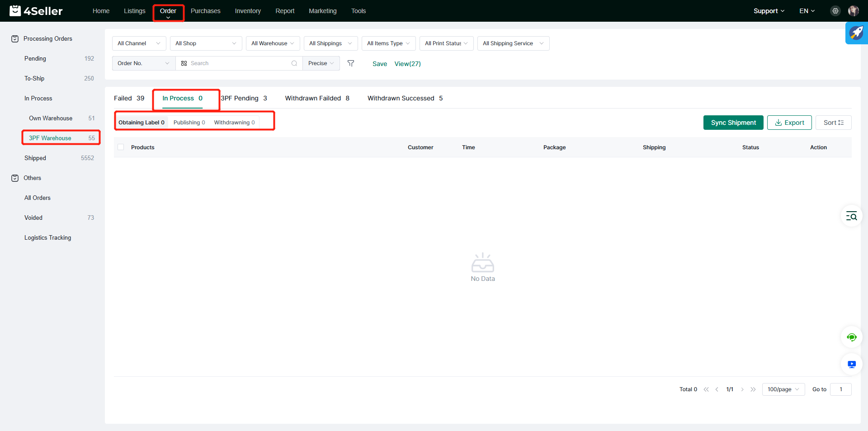Open the green chat support icon
The height and width of the screenshot is (431, 868).
(x=851, y=337)
